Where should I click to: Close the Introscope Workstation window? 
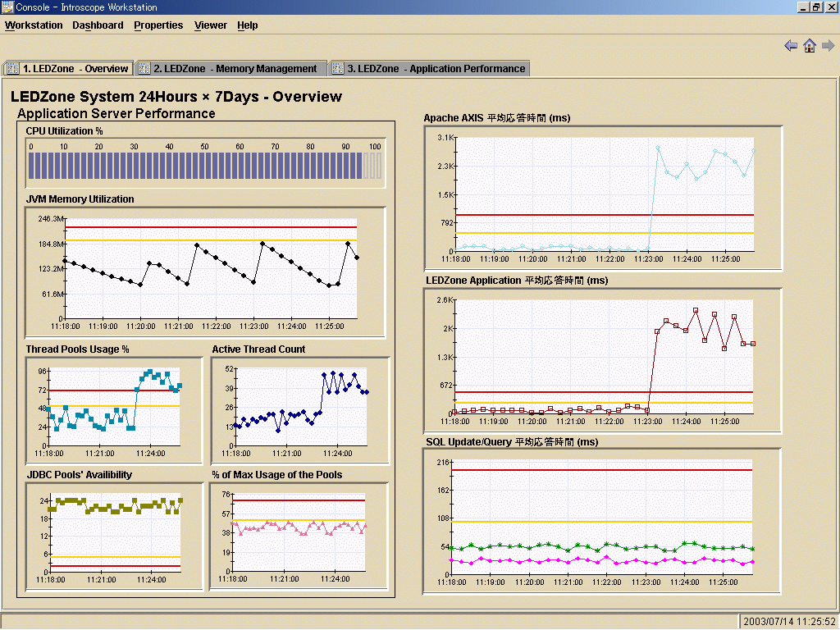[830, 7]
